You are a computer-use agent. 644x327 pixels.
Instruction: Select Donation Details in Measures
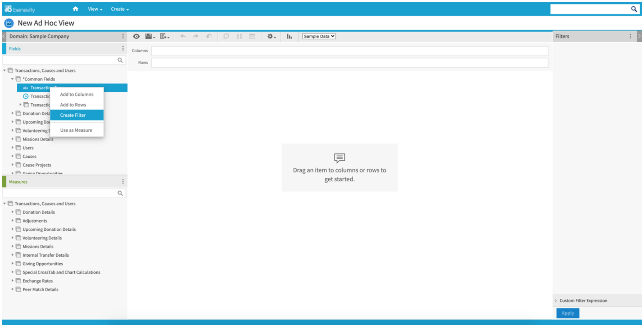coord(39,212)
